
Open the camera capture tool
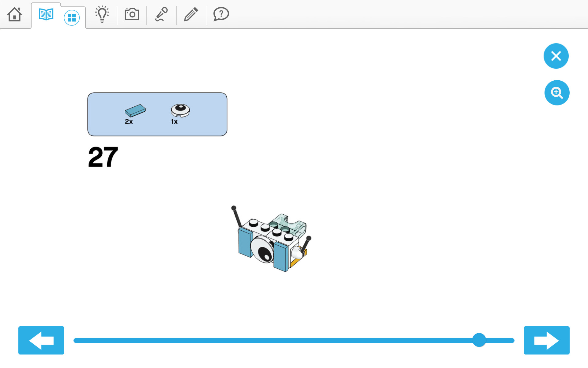132,14
